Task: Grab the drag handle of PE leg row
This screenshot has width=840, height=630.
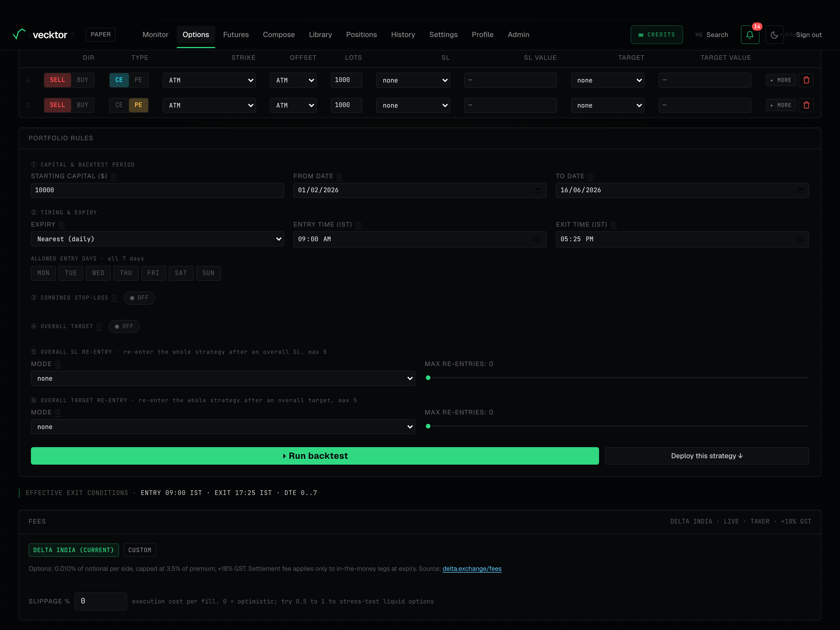Action: [x=29, y=106]
